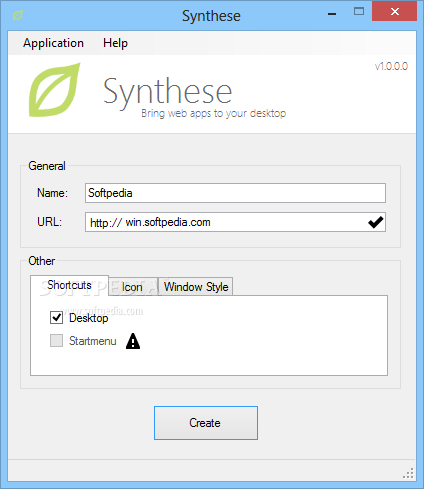This screenshot has width=424, height=489.
Task: Open the Application menu
Action: point(53,43)
